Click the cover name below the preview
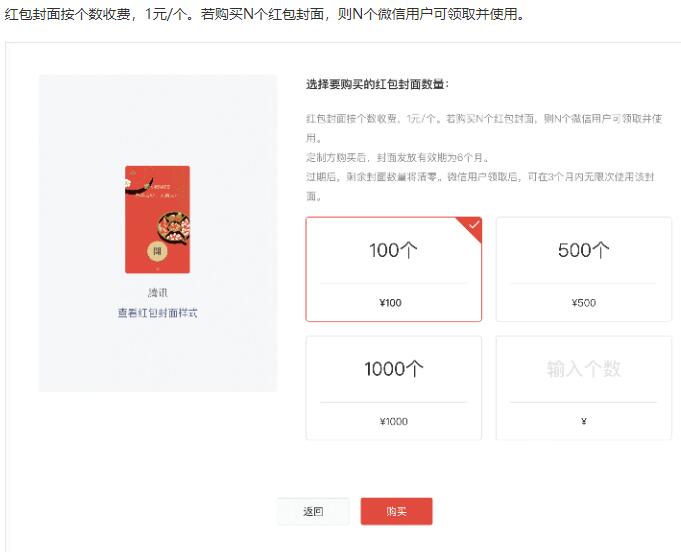This screenshot has height=552, width=681. [157, 293]
